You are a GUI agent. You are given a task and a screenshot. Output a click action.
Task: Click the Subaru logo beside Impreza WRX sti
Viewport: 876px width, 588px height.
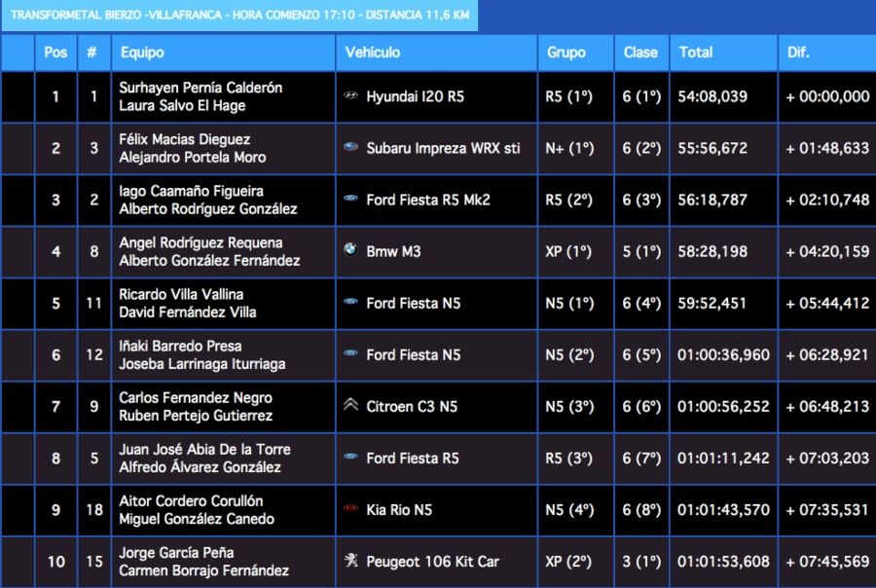tap(351, 148)
